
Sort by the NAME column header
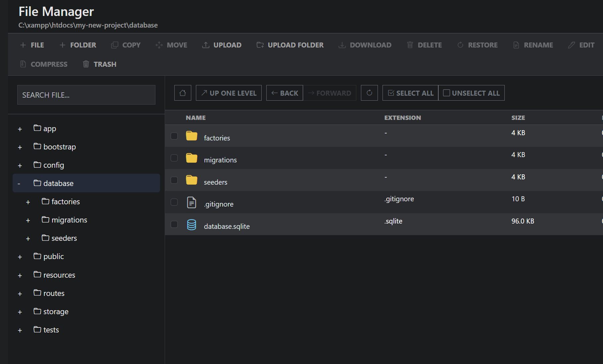point(196,118)
